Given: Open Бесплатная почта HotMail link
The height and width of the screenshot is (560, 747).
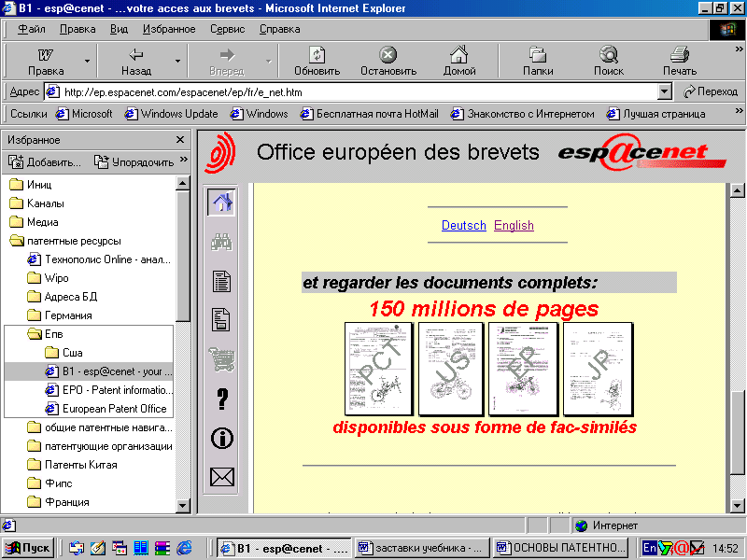Looking at the screenshot, I should 369,114.
